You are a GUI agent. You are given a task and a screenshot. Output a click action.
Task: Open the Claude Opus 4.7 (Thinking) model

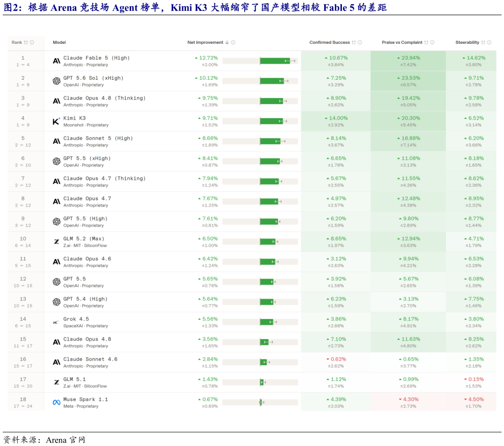coord(104,178)
